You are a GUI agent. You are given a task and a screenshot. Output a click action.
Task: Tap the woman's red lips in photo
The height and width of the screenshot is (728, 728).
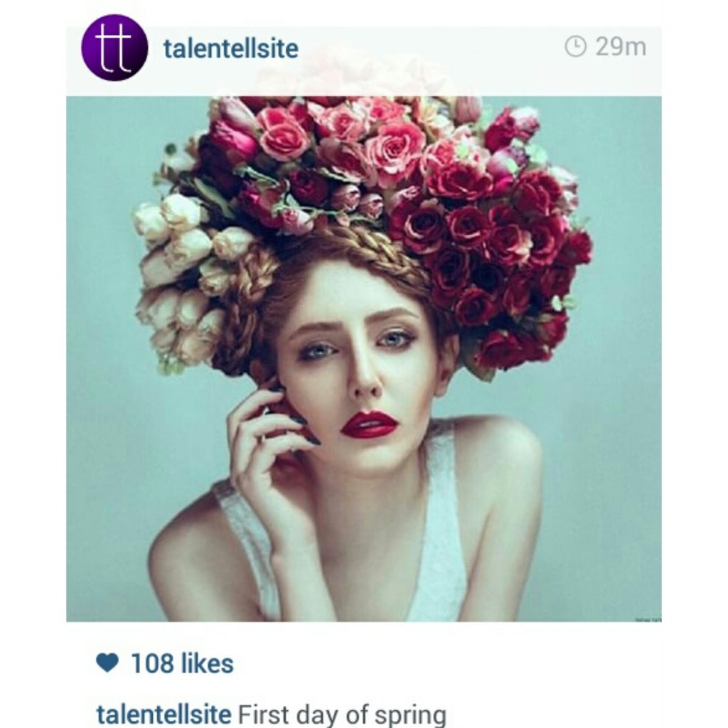coord(369,424)
